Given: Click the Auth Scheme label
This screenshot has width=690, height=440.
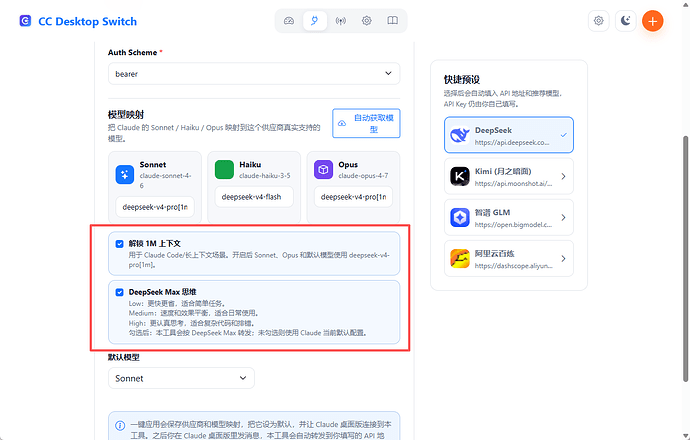Looking at the screenshot, I should [132, 52].
